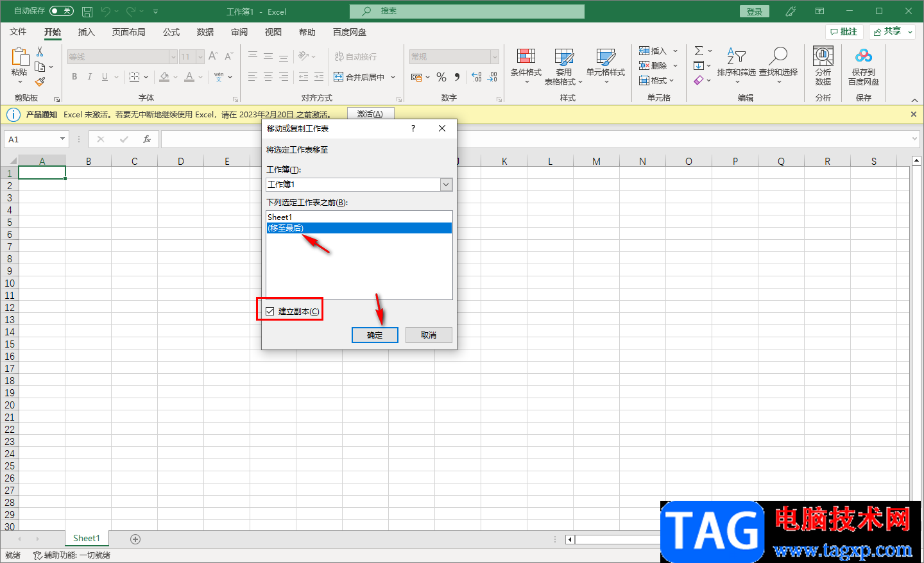
Task: Click the Decrease Decimal icon
Action: pos(492,77)
